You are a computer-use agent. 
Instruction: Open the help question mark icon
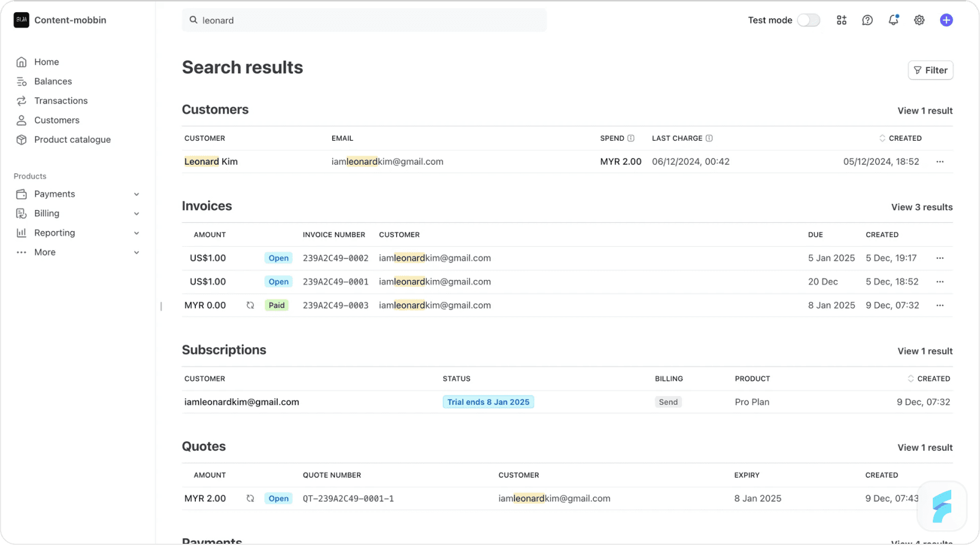pos(867,20)
